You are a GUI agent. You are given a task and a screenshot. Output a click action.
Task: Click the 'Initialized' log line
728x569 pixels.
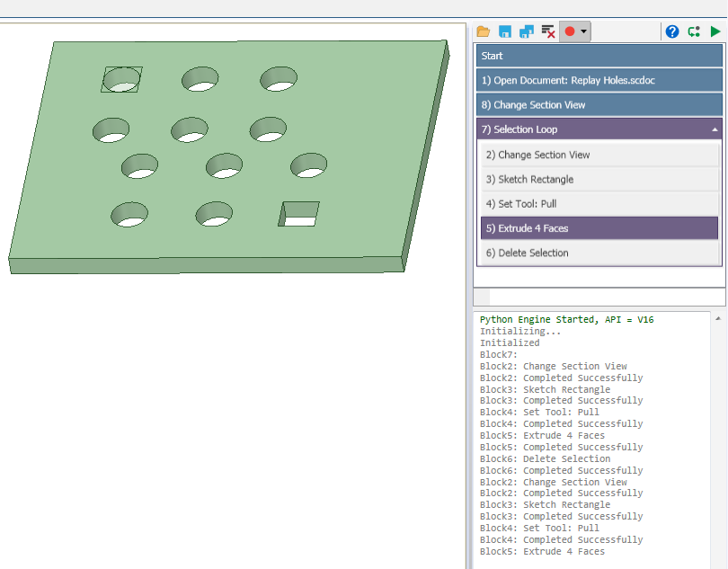510,342
